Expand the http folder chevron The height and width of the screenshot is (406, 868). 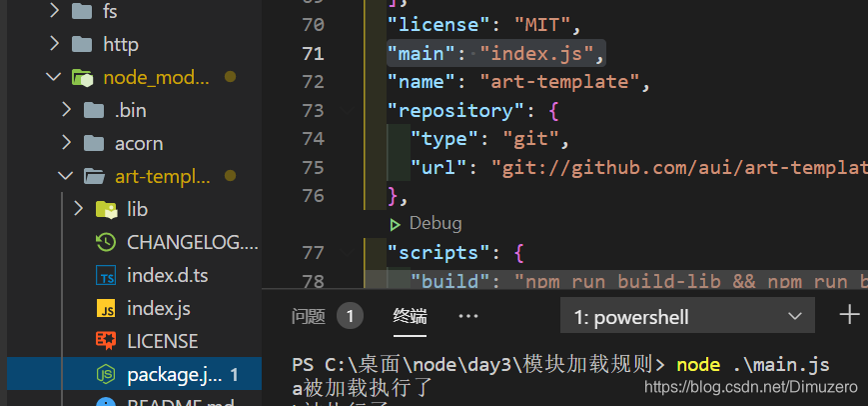click(54, 43)
